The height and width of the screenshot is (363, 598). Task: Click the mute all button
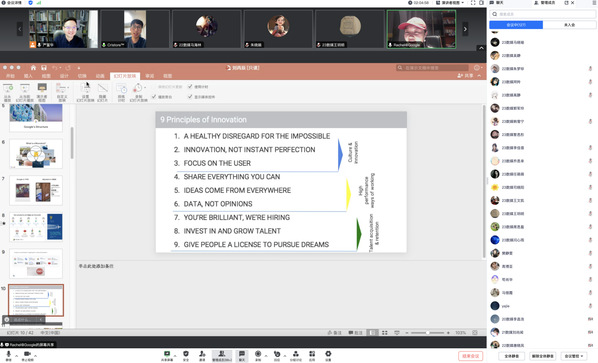click(511, 356)
